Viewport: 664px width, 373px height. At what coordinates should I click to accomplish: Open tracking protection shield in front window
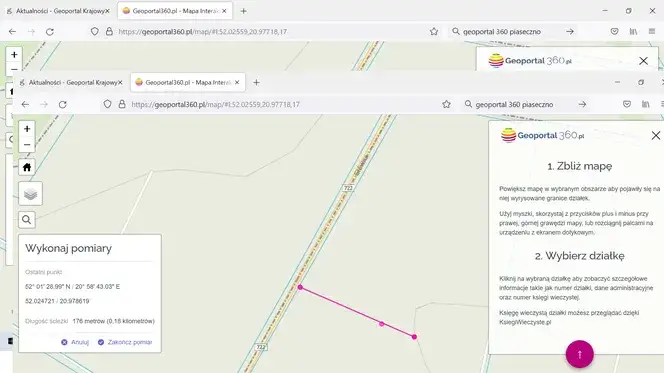(107, 104)
